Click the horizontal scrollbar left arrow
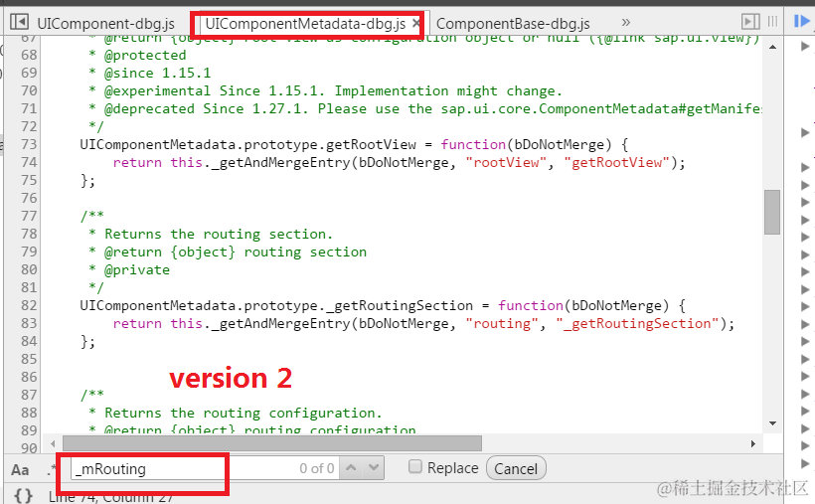The height and width of the screenshot is (504, 815). pyautogui.click(x=53, y=443)
